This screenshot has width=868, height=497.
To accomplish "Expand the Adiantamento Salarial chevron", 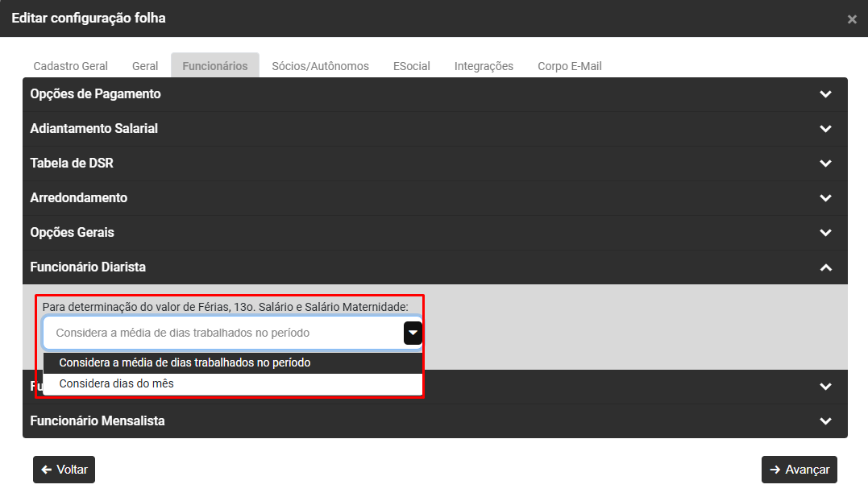I will 825,128.
